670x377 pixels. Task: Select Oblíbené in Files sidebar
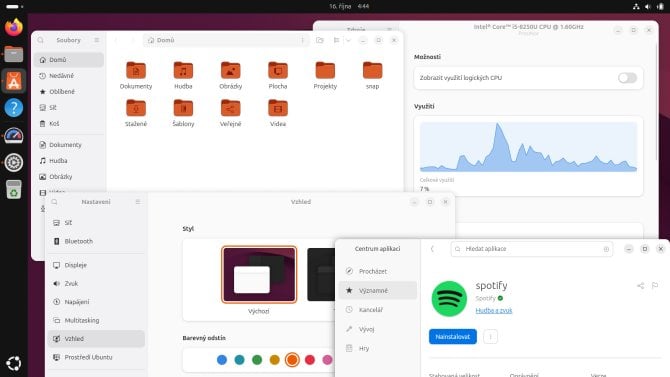(x=69, y=91)
